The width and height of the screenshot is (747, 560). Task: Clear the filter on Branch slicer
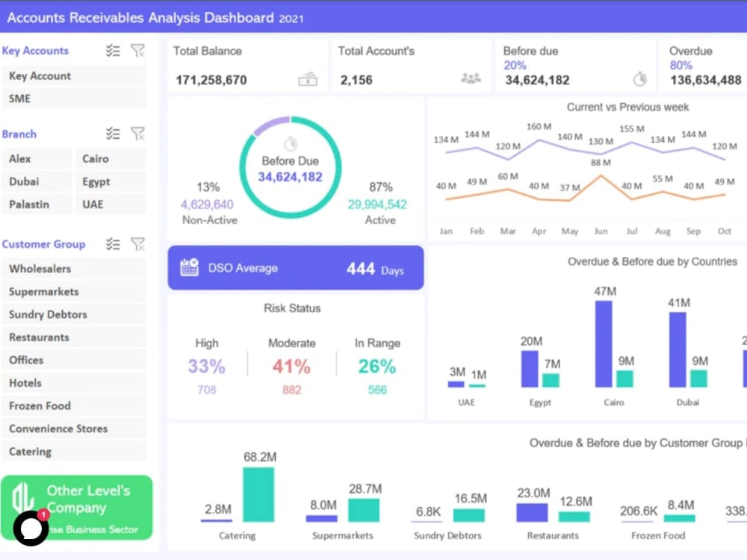point(138,134)
